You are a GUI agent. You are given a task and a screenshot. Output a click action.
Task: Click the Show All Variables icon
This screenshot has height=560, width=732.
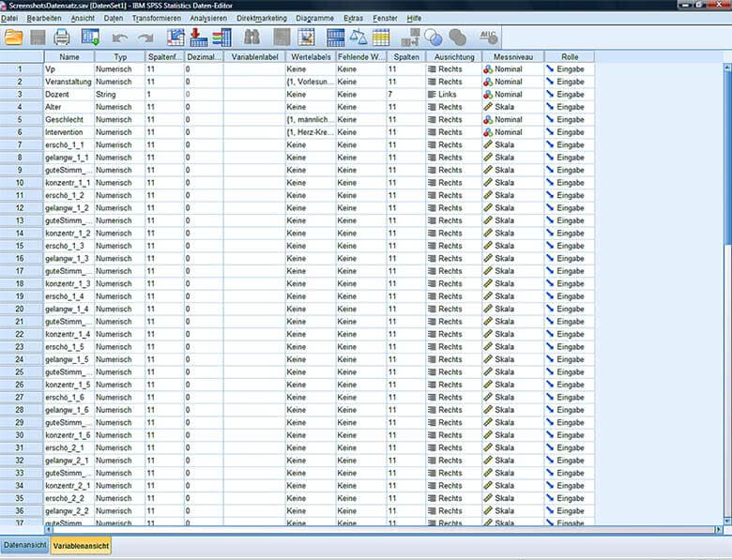(x=458, y=38)
